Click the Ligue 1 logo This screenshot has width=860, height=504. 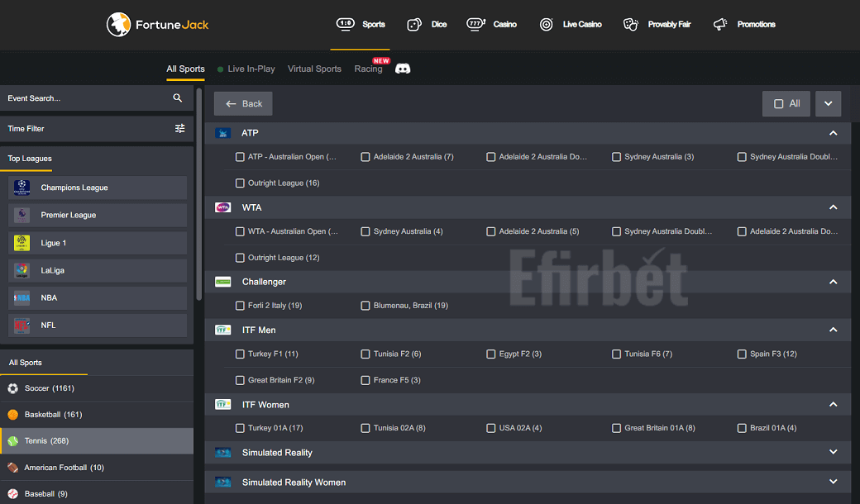22,243
